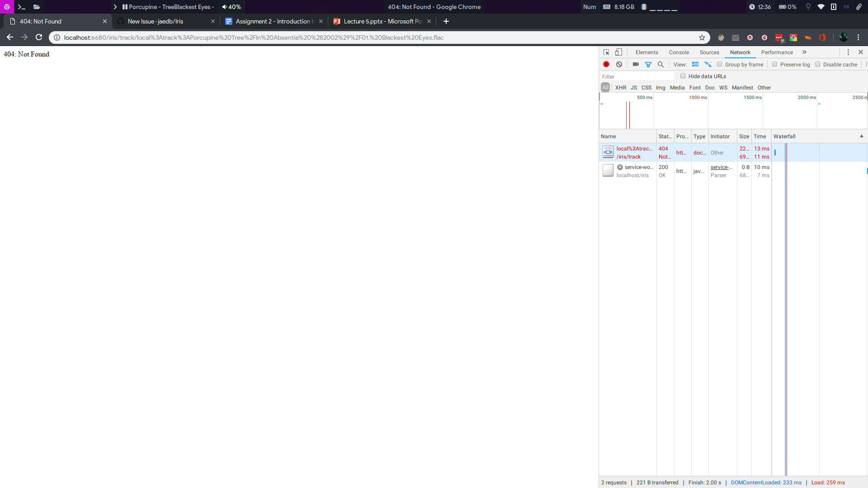Open the service-worker.js initiator link
The height and width of the screenshot is (488, 868).
point(721,167)
